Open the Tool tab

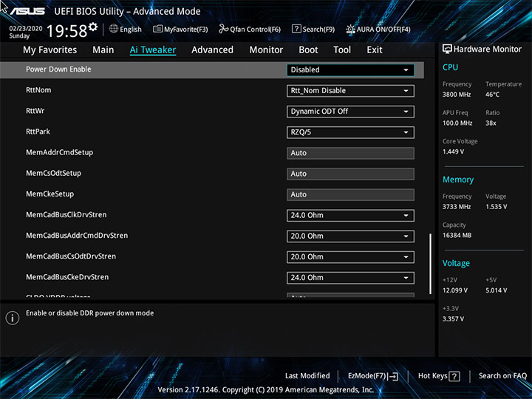coord(342,50)
